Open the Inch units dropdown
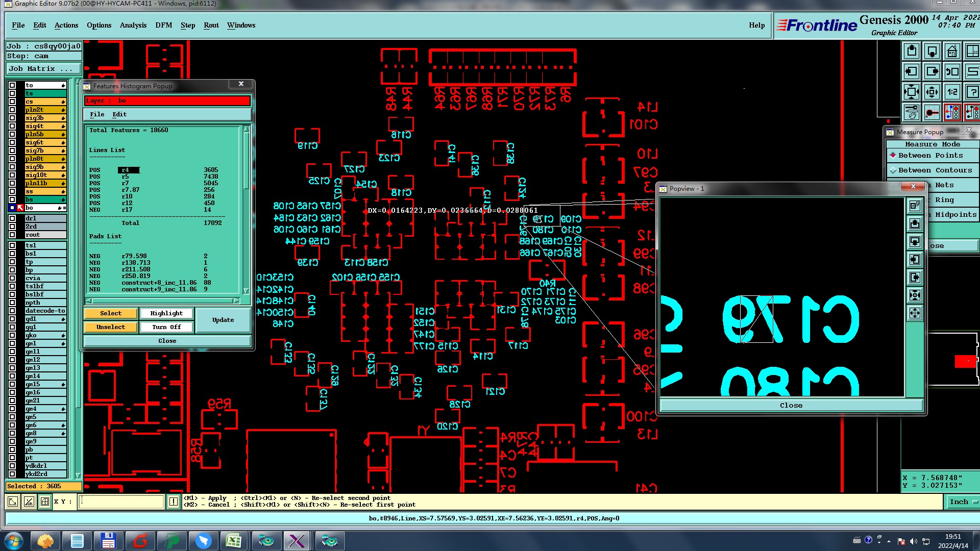 tap(963, 502)
